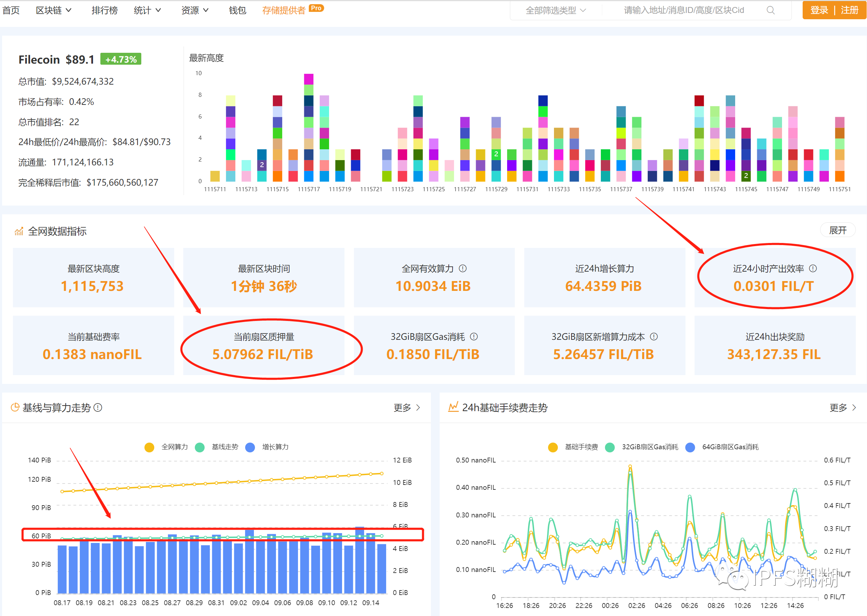Click info icon next to 近24小时产出效率
This screenshot has width=867, height=616.
pos(813,268)
